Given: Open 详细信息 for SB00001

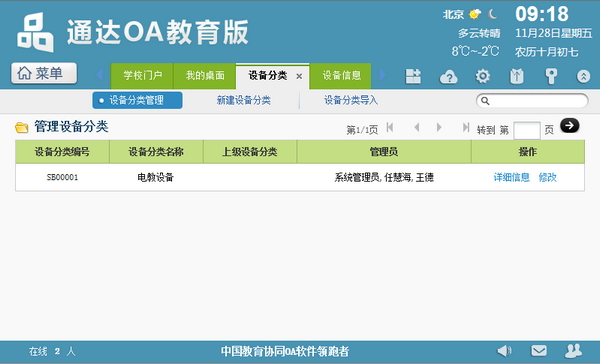Looking at the screenshot, I should coord(512,177).
